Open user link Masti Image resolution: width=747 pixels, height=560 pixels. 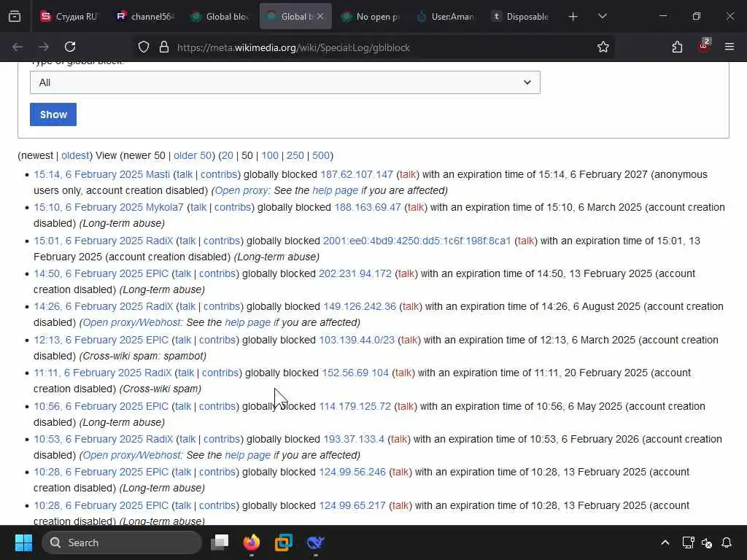click(x=158, y=175)
